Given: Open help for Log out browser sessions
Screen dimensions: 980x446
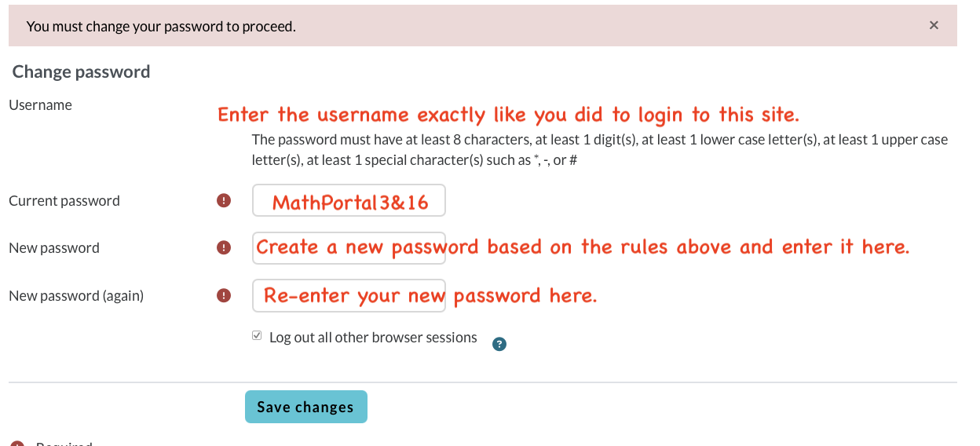Looking at the screenshot, I should click(499, 343).
